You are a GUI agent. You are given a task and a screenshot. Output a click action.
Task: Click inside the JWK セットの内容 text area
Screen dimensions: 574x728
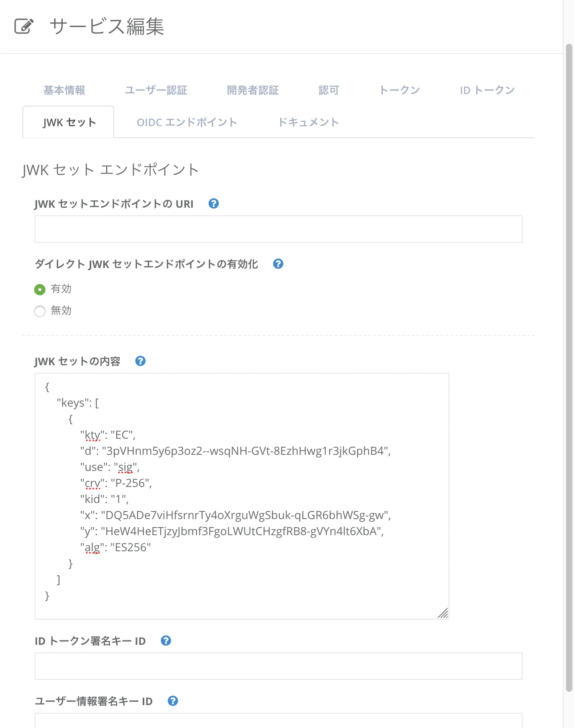point(241,494)
